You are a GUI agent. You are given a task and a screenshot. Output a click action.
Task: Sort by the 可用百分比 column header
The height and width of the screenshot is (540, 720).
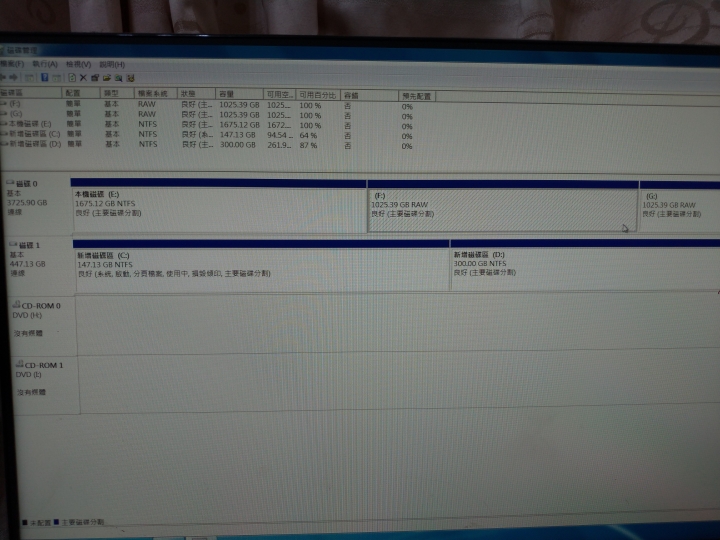(318, 95)
